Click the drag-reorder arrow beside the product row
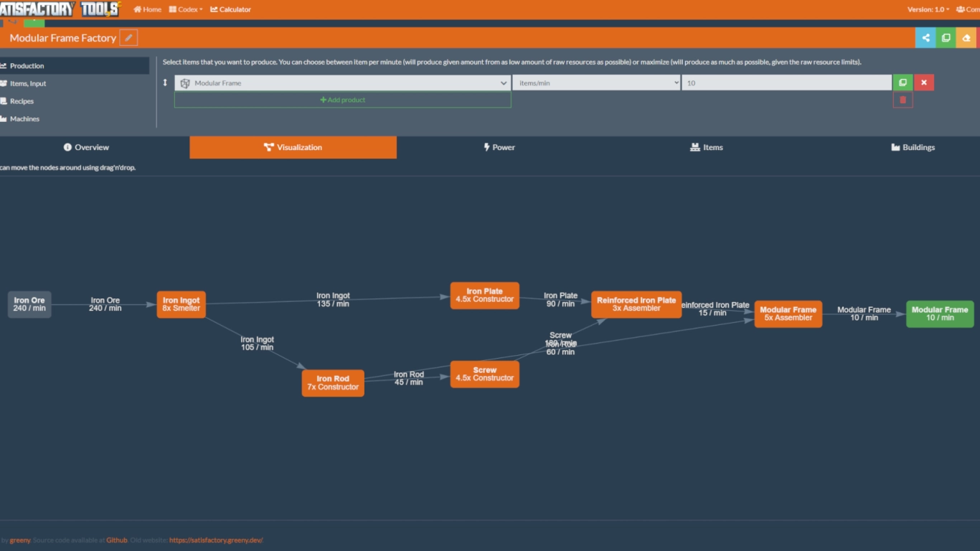Screen dimensions: 980x551 [166, 83]
